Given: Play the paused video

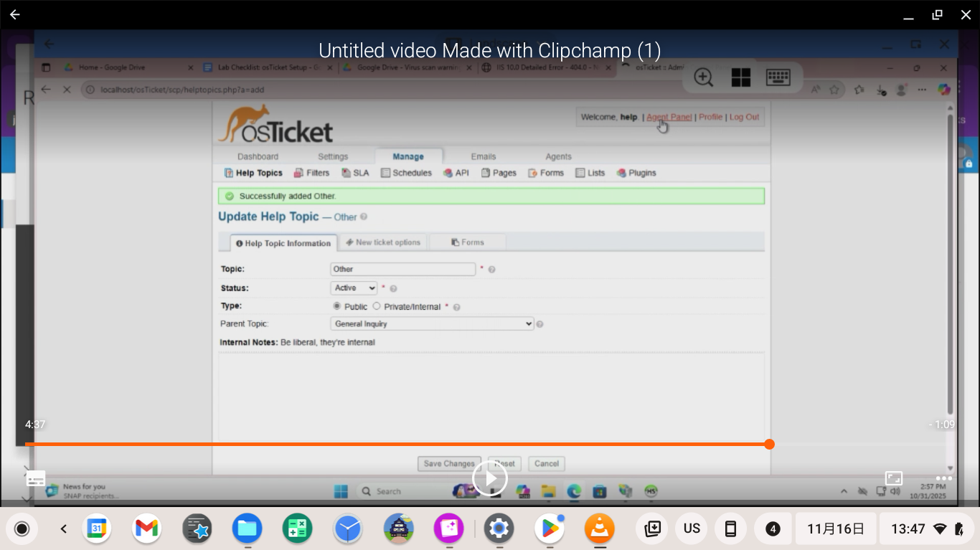Looking at the screenshot, I should (x=490, y=478).
